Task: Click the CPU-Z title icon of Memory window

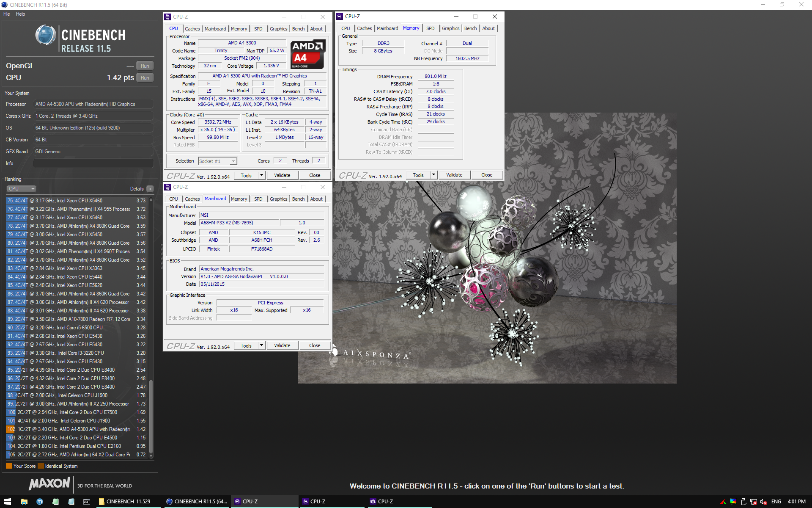Action: point(340,17)
